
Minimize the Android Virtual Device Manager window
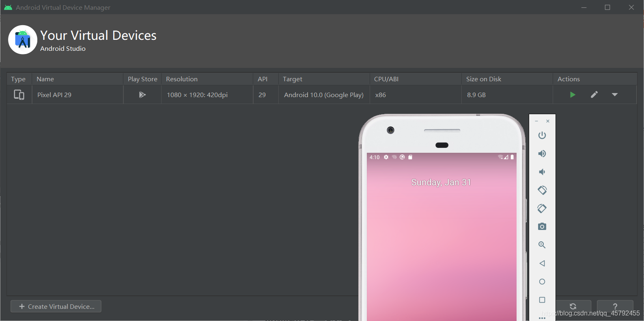tap(584, 7)
